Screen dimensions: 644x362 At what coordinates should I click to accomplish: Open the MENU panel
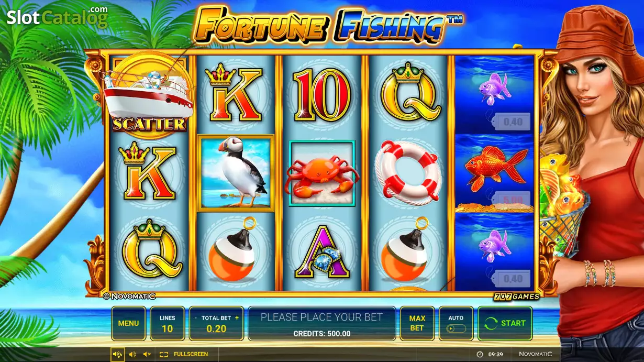coord(128,323)
